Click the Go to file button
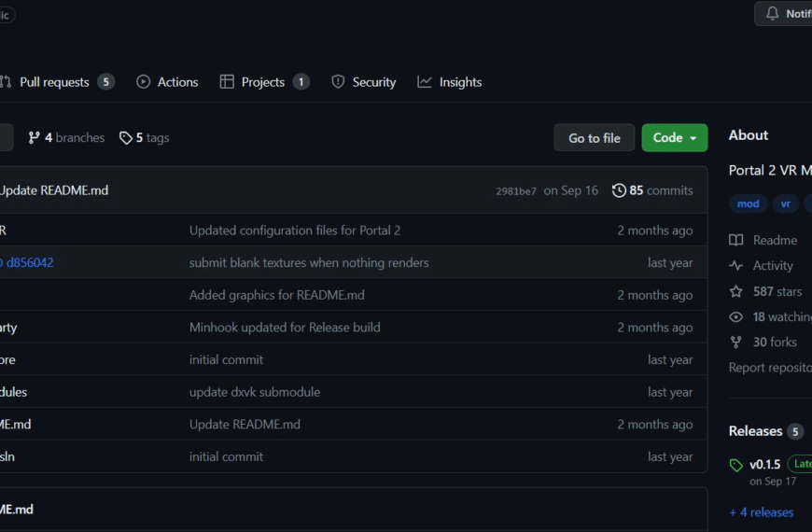This screenshot has width=812, height=532. point(594,138)
